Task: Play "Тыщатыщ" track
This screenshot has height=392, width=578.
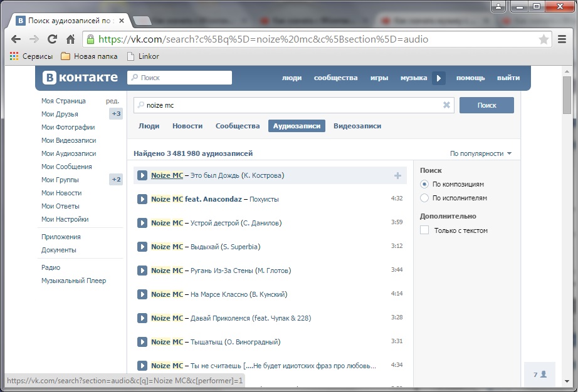Action: point(142,342)
